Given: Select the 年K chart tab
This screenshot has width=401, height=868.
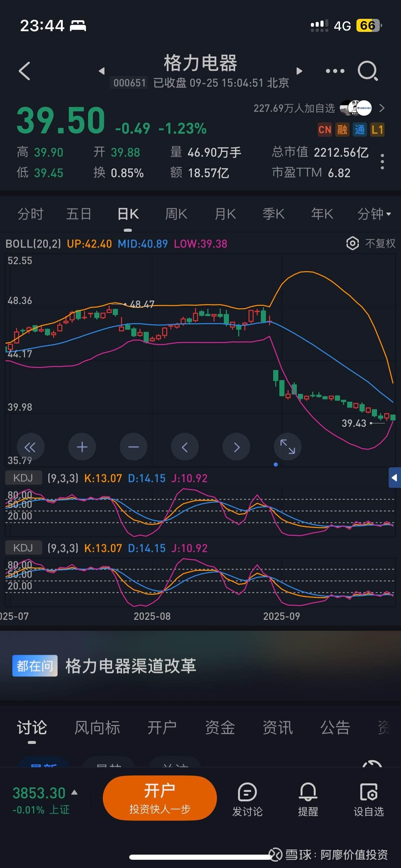Looking at the screenshot, I should click(322, 214).
